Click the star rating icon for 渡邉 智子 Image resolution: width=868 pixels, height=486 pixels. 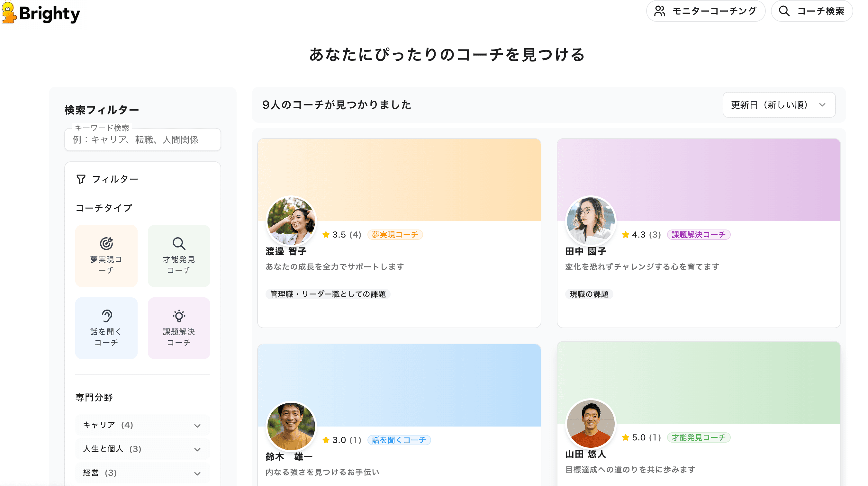pos(326,234)
